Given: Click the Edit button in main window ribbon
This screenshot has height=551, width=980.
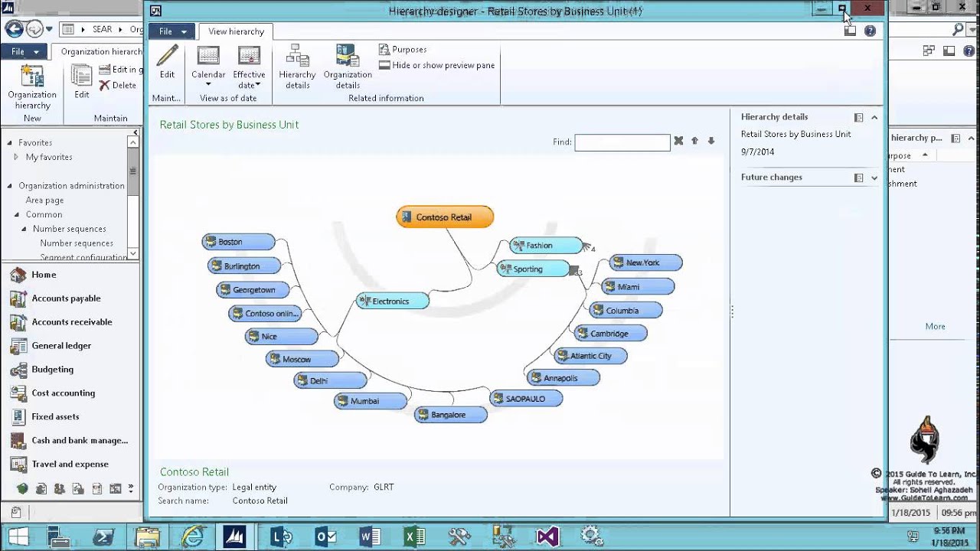Looking at the screenshot, I should [82, 82].
